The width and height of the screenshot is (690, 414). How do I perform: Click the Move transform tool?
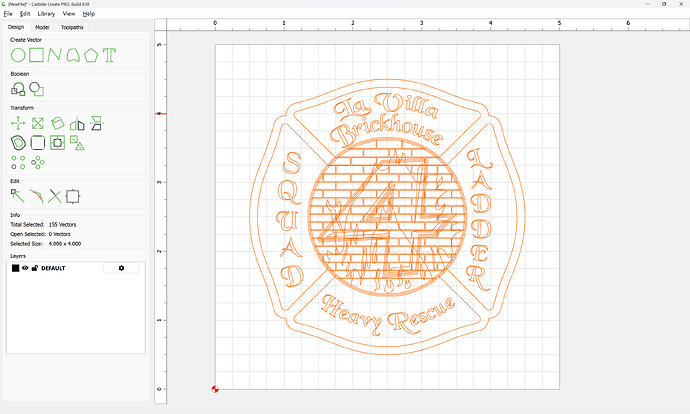click(x=18, y=123)
